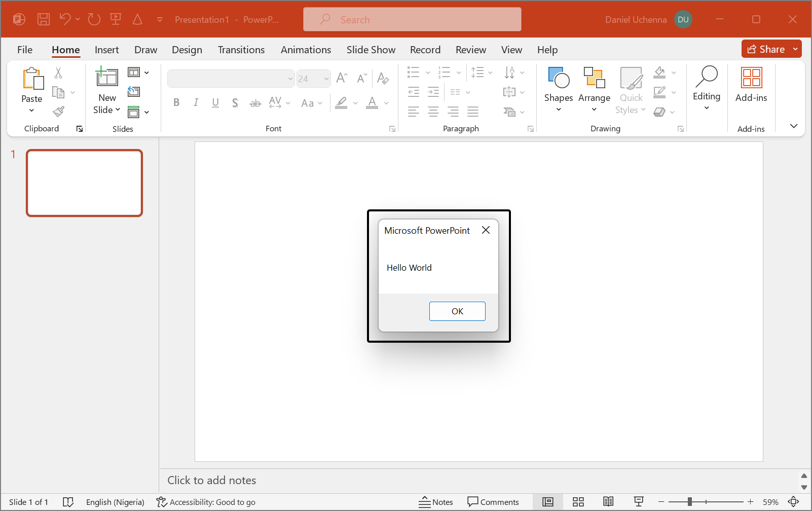This screenshot has height=511, width=812.
Task: Switch to the Transitions tab
Action: [x=241, y=50]
